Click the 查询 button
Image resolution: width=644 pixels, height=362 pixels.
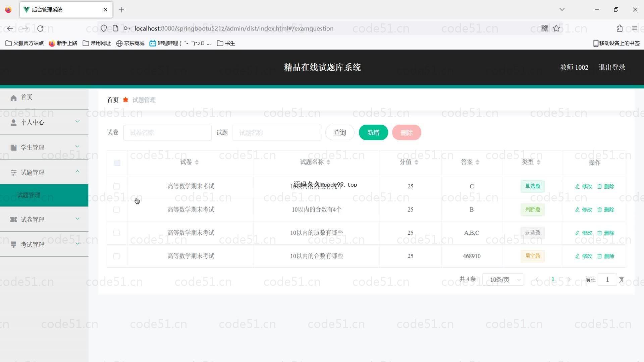click(340, 133)
